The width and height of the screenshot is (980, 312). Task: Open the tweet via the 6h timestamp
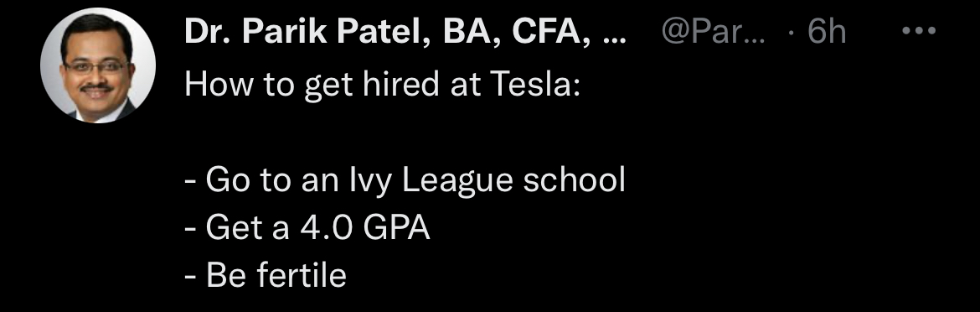point(826,32)
